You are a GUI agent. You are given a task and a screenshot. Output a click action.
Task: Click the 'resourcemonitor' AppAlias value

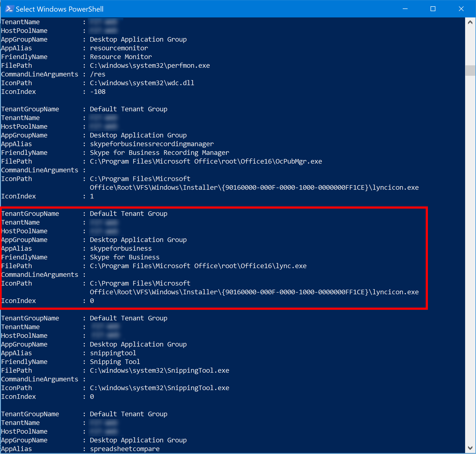[x=119, y=48]
